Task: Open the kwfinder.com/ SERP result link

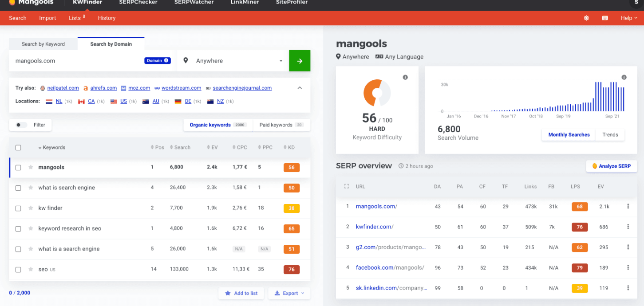Action: [375, 227]
